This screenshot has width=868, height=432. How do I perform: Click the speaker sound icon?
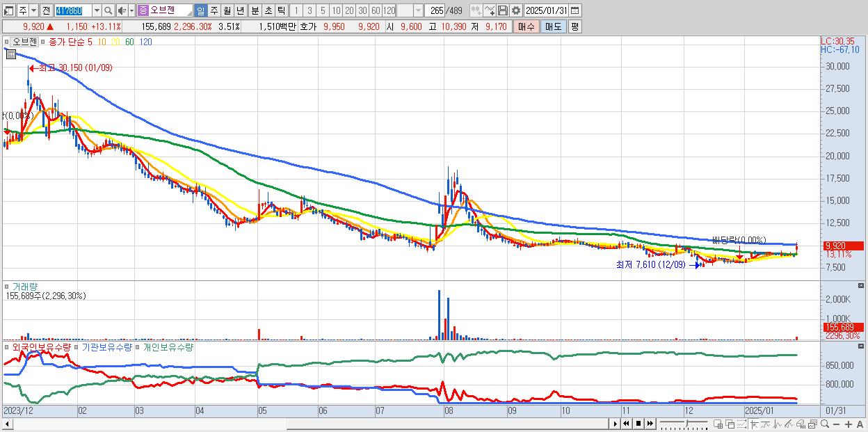(x=122, y=11)
